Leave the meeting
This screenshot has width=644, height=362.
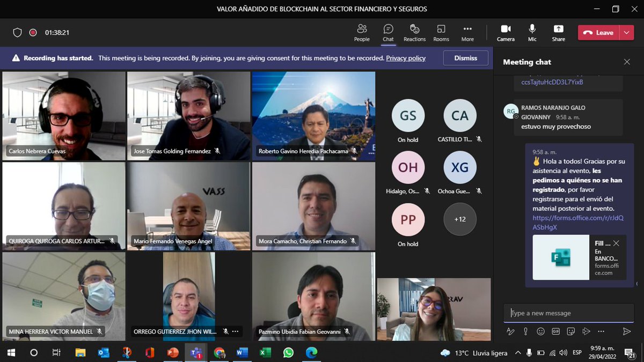point(598,33)
